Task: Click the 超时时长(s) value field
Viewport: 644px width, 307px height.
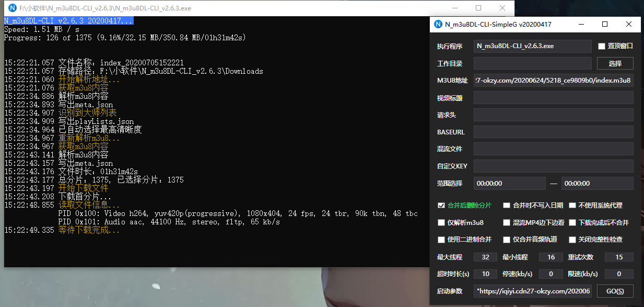Action: point(485,274)
